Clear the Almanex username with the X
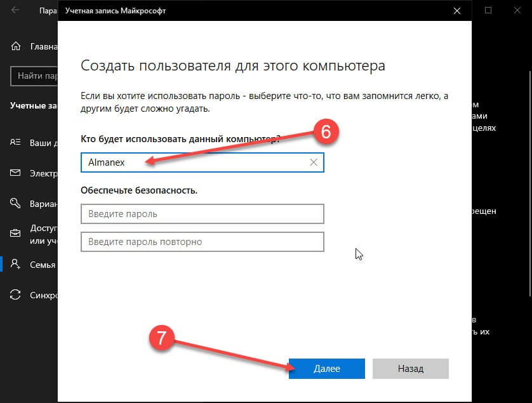532x403 pixels. pos(314,162)
